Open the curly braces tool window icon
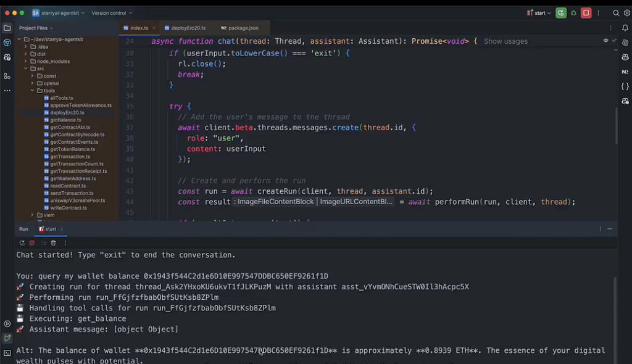Screen dimensions: 632x364 (x=625, y=86)
